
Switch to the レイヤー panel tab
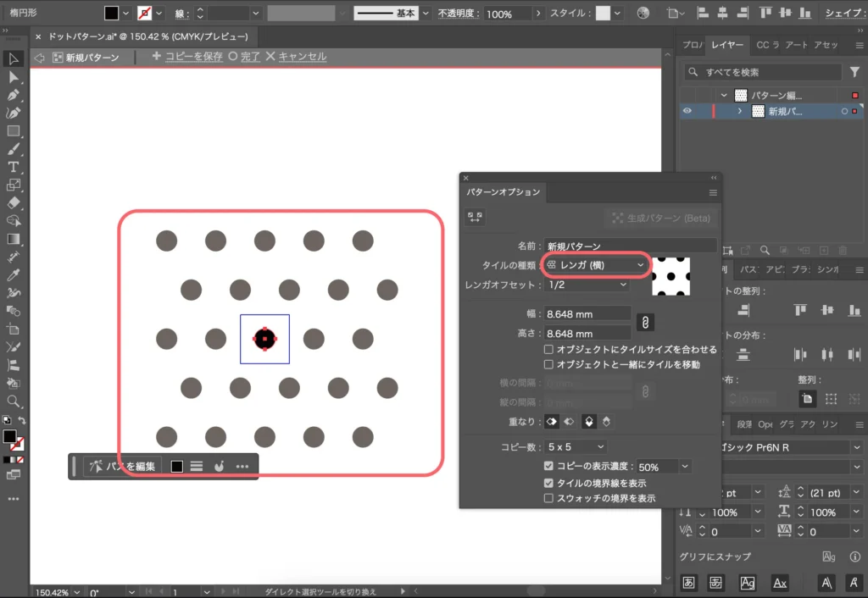click(727, 45)
